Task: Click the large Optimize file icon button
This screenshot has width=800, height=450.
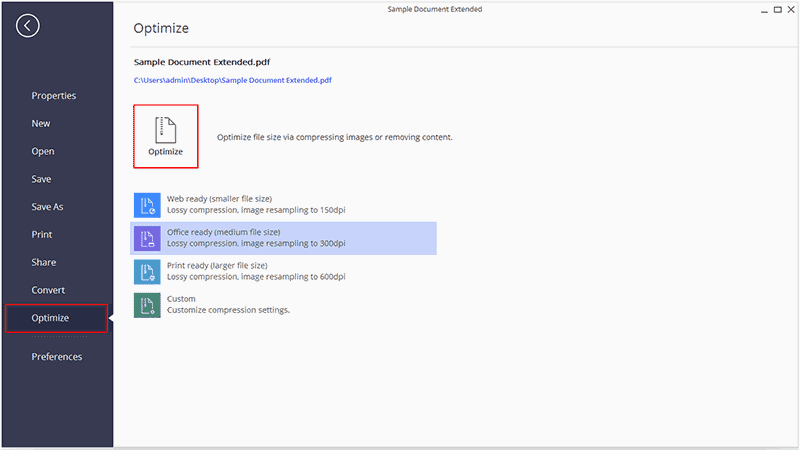Action: tap(166, 136)
